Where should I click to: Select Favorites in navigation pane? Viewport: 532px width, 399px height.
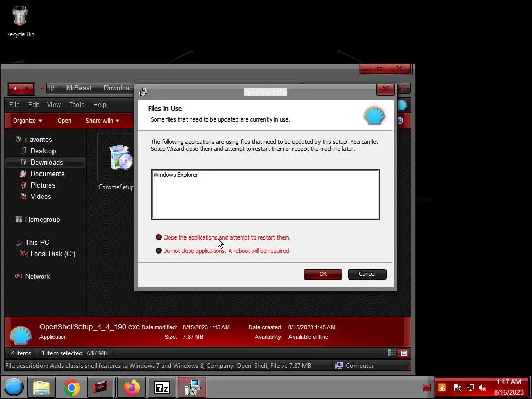click(x=38, y=139)
